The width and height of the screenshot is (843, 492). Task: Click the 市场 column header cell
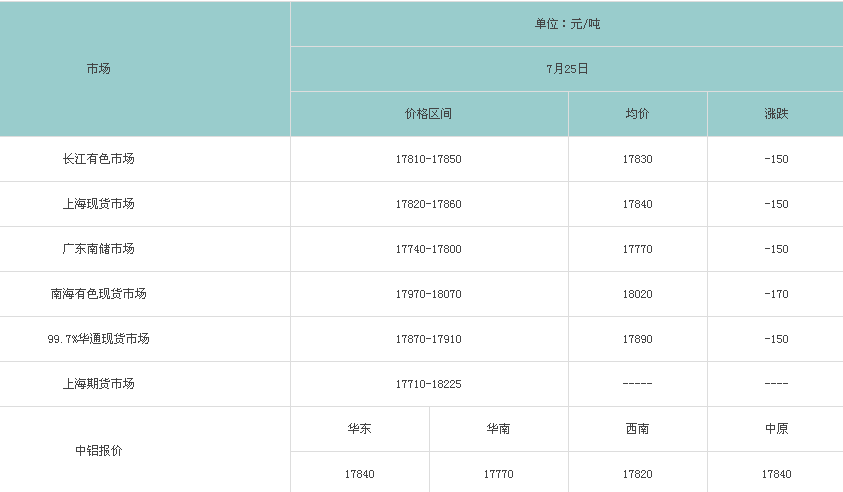tap(98, 69)
